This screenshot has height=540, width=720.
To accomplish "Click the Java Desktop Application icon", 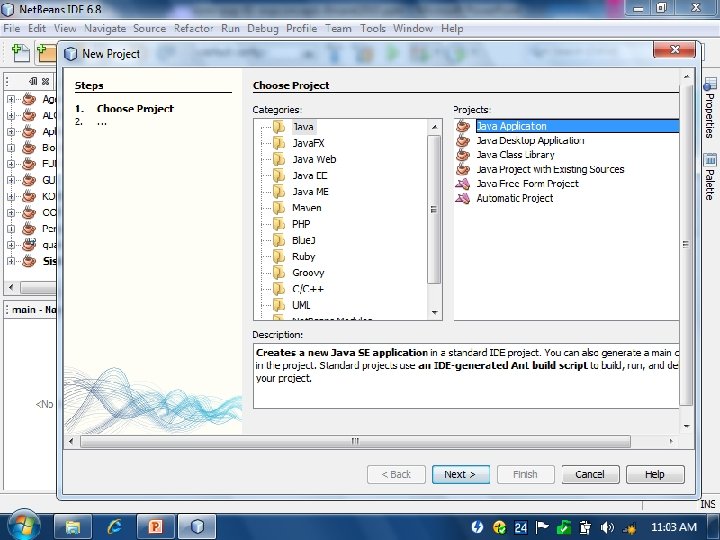I will (x=463, y=140).
